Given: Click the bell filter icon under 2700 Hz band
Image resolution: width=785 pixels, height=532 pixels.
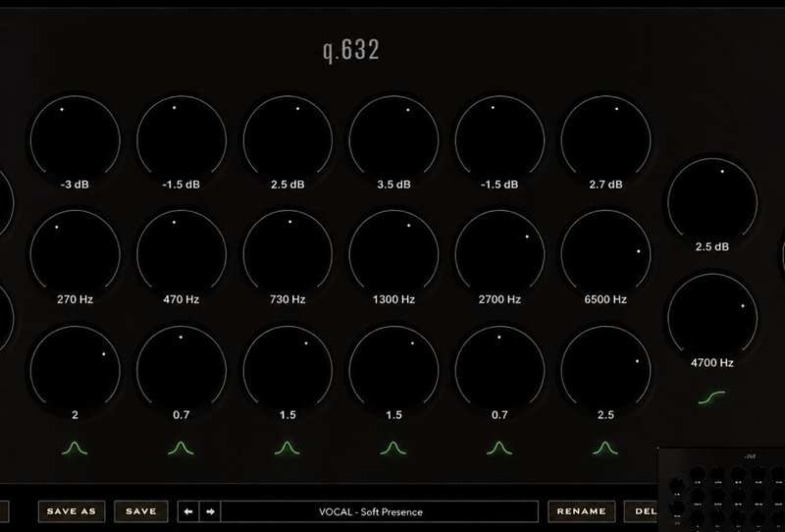Looking at the screenshot, I should 499,448.
